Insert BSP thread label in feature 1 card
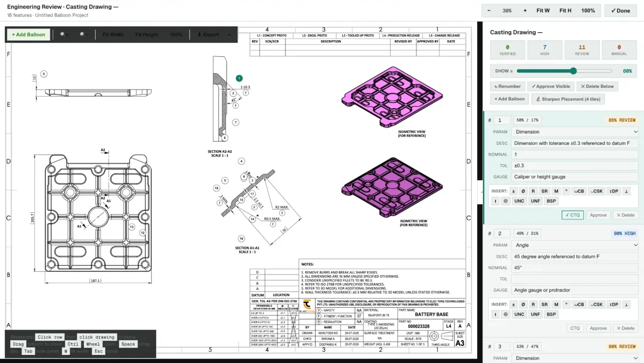Image resolution: width=644 pixels, height=363 pixels. (551, 201)
